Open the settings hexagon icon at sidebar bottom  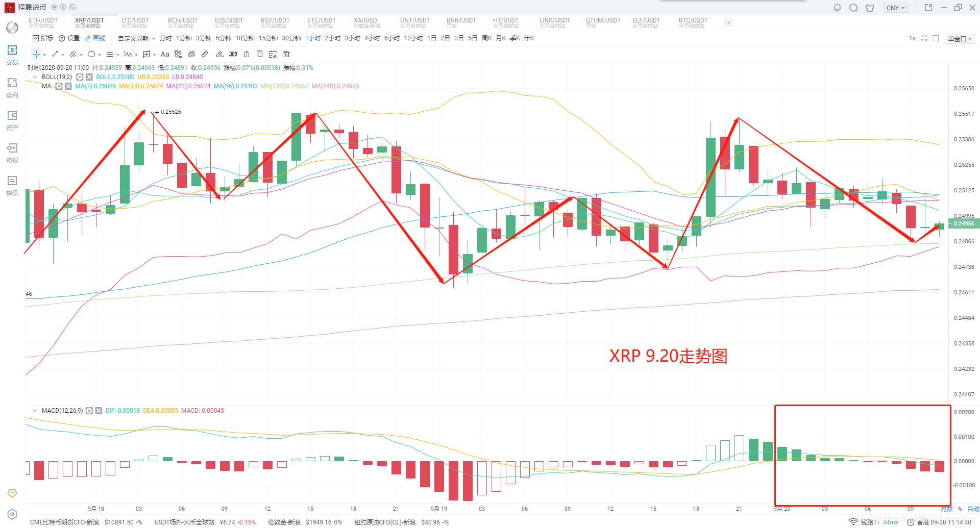tap(12, 514)
